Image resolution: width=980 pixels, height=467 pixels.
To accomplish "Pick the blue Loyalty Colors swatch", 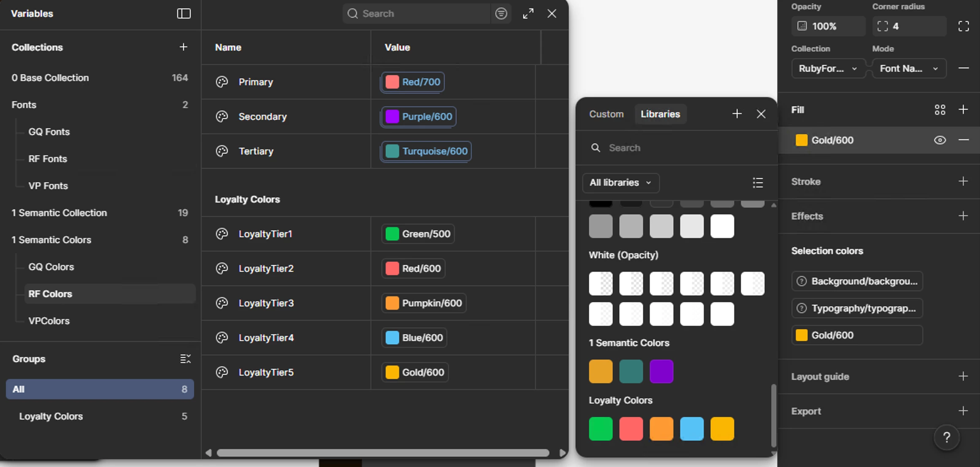I will coord(692,429).
